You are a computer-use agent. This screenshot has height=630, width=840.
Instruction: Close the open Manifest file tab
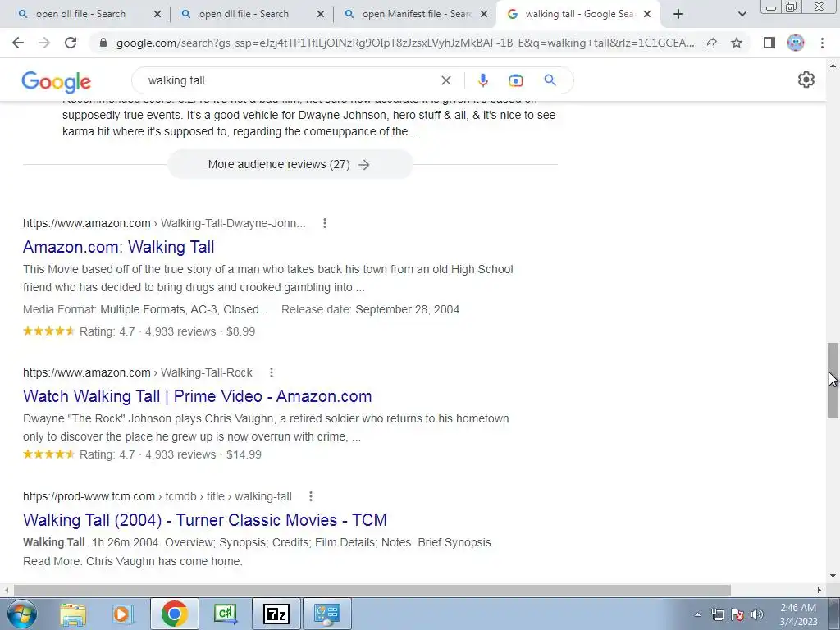coord(484,15)
